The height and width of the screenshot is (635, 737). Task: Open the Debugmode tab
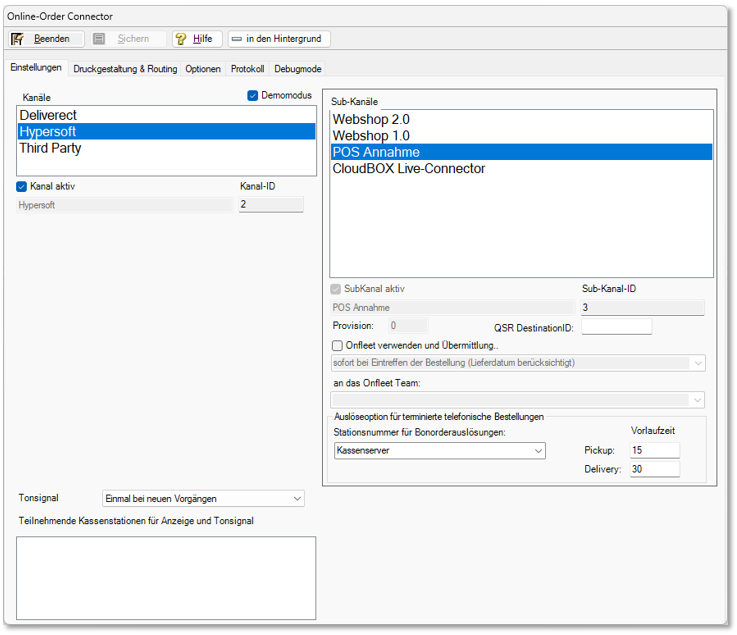tap(298, 69)
